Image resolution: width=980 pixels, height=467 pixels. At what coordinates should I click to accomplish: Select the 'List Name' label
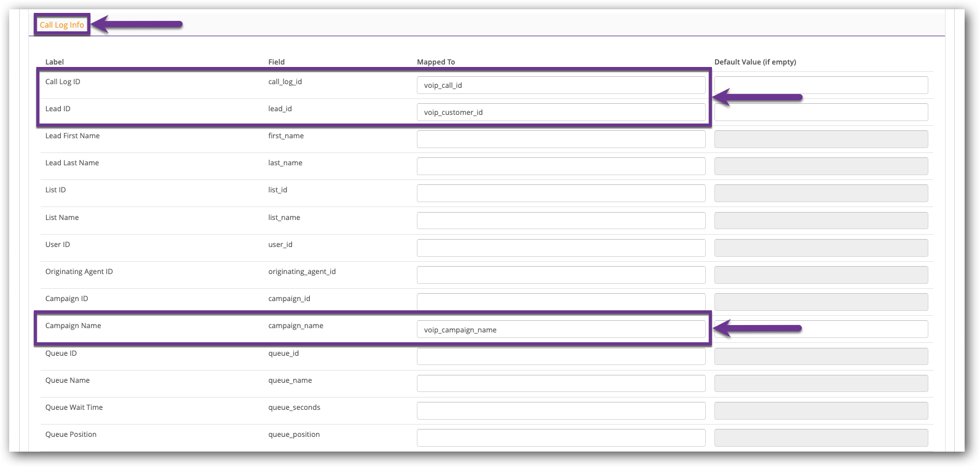pos(62,218)
